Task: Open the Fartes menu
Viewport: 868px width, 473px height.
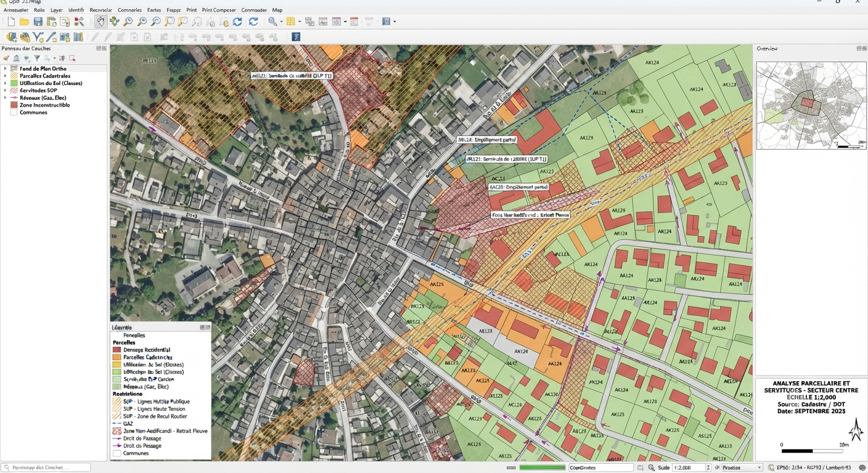Action: [x=154, y=10]
